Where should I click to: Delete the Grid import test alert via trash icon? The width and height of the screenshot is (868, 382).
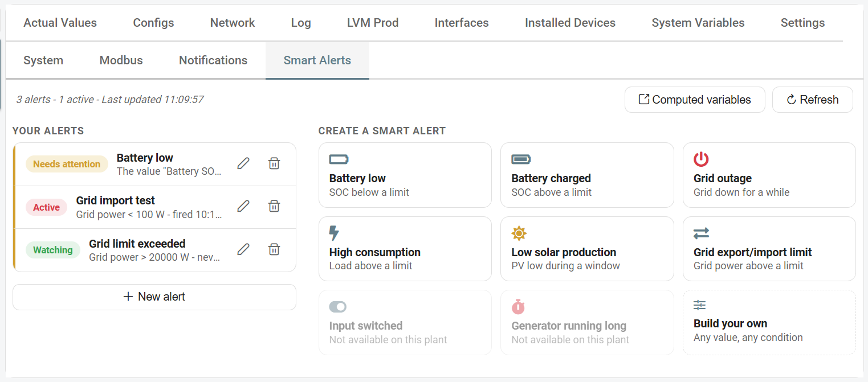[x=274, y=206]
